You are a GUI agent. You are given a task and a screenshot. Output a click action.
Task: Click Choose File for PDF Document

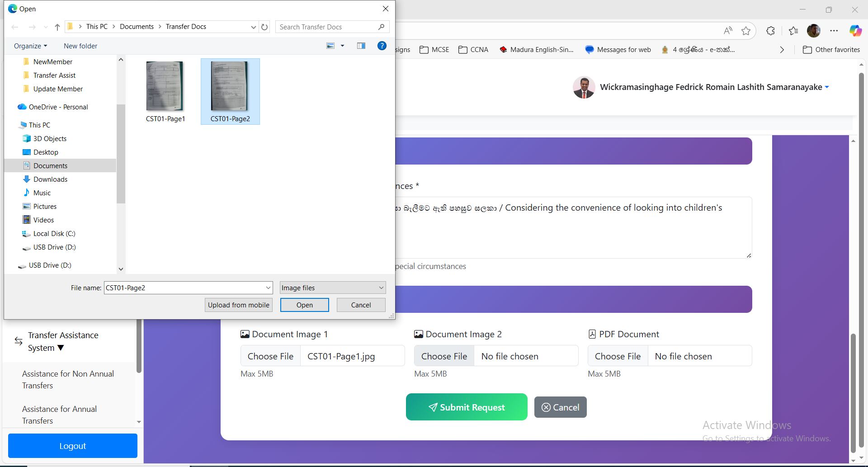tap(618, 356)
